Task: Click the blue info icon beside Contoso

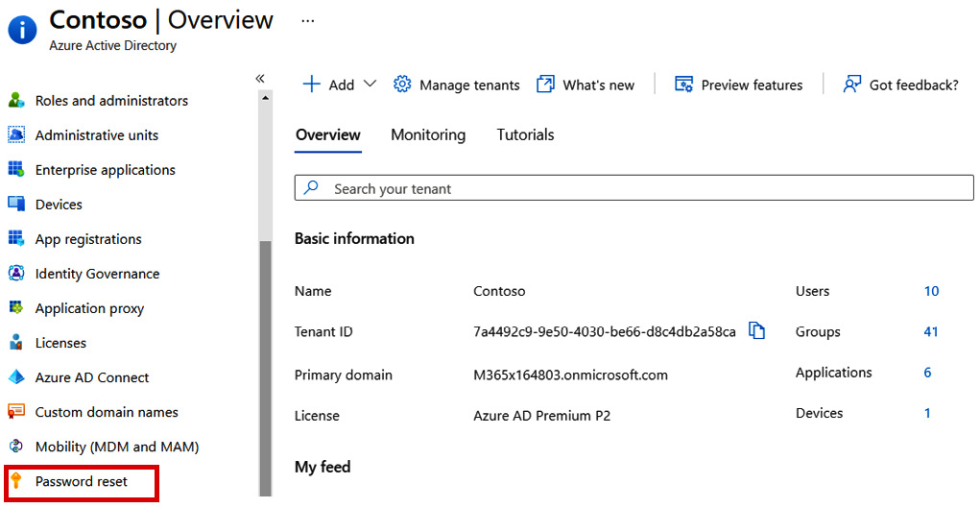Action: pos(22,30)
